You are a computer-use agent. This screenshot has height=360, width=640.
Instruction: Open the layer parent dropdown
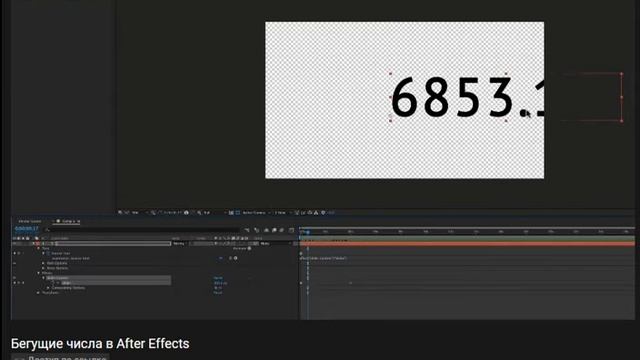tap(277, 244)
